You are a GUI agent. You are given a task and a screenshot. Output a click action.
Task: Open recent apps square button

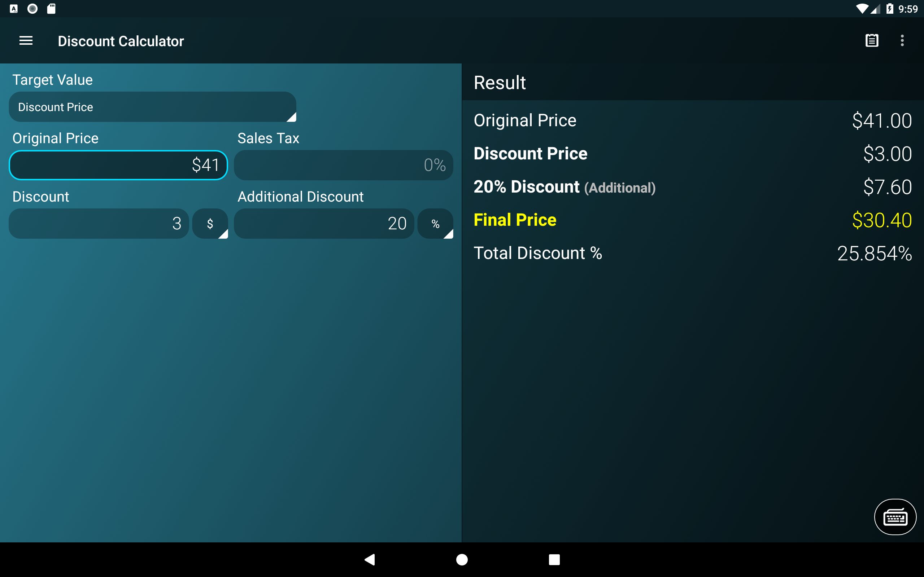[x=554, y=559]
